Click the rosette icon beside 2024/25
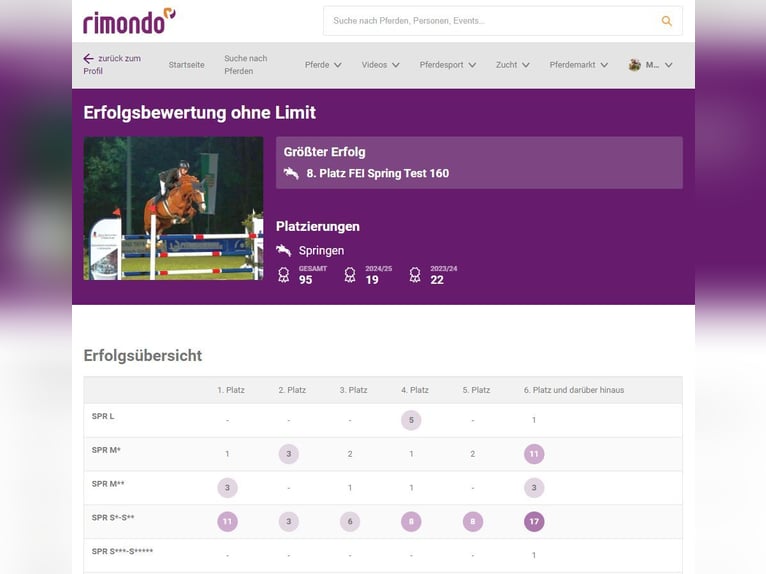 (x=350, y=275)
